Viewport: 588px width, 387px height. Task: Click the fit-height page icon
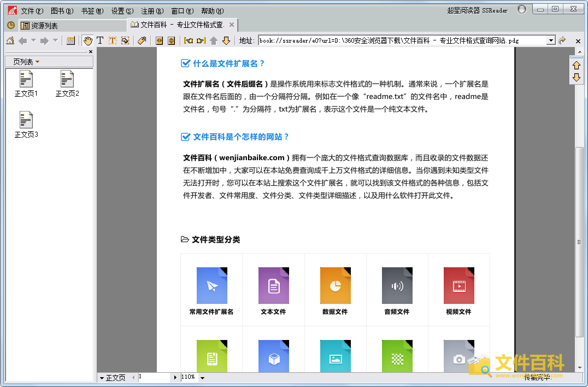point(171,40)
